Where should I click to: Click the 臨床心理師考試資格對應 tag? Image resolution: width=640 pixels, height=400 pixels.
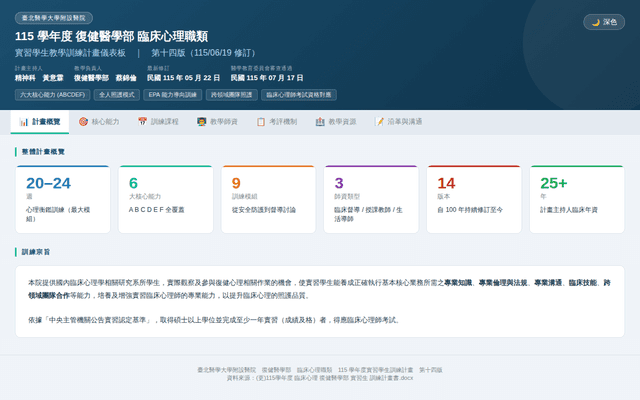[299, 95]
